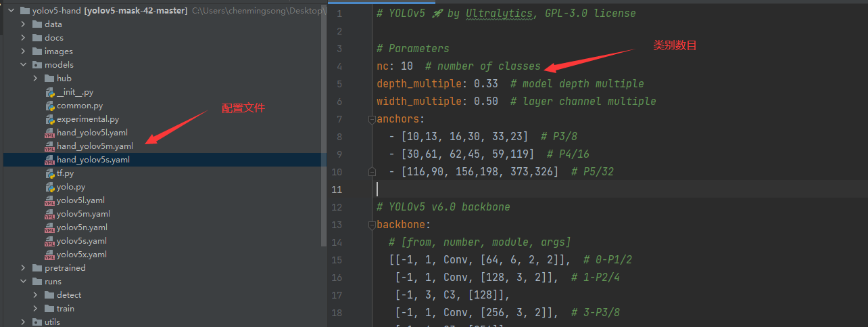The width and height of the screenshot is (868, 327).
Task: Click the hand_yolov5l.yaml YML icon
Action: tap(50, 133)
